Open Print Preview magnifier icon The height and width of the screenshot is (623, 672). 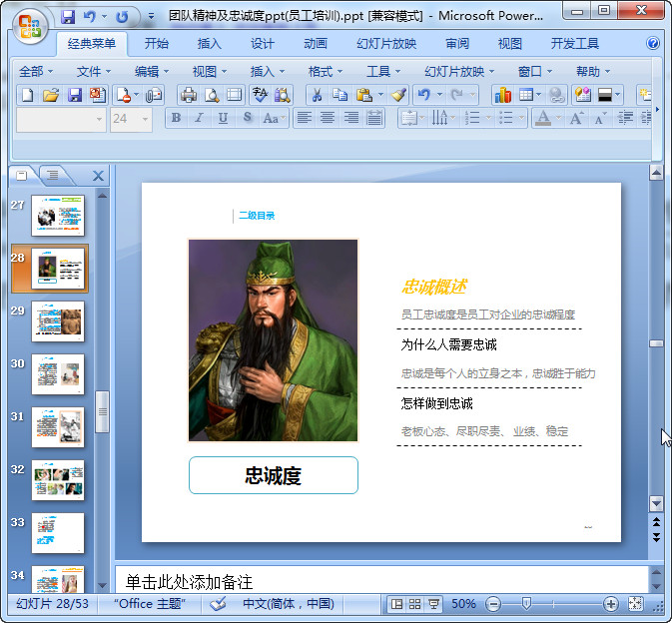click(x=212, y=95)
